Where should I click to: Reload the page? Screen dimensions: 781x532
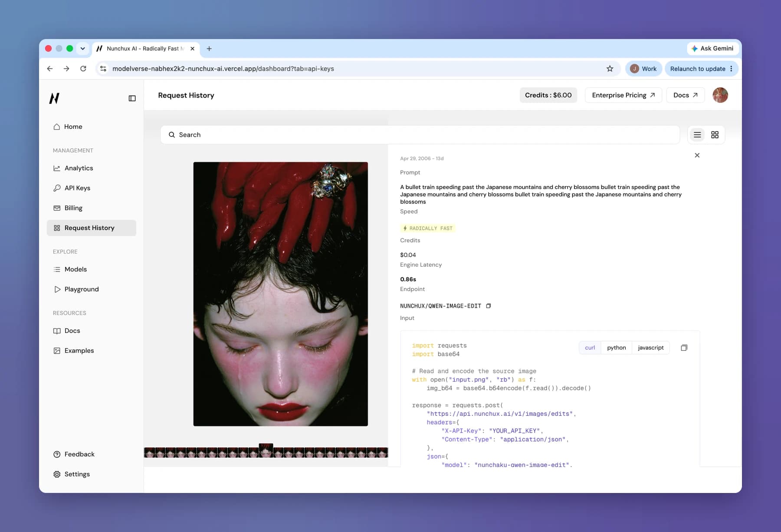pyautogui.click(x=83, y=69)
